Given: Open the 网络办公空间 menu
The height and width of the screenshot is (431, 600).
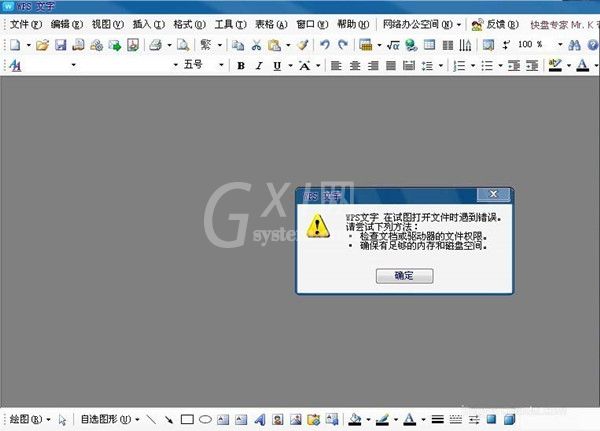Looking at the screenshot, I should point(422,24).
